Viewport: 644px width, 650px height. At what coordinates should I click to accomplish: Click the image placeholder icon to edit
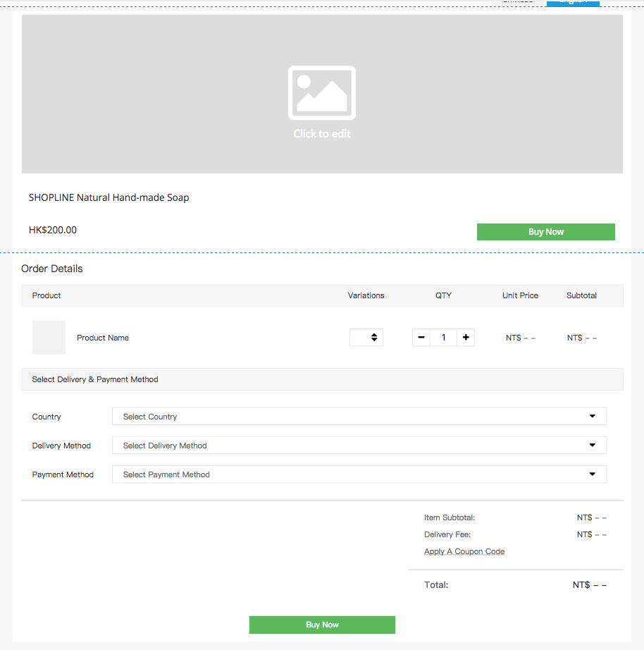[x=322, y=93]
